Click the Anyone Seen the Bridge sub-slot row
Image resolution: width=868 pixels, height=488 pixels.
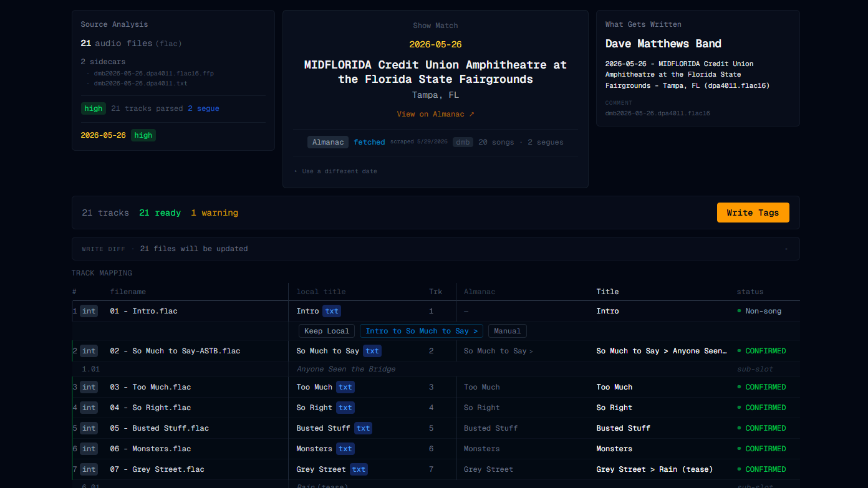435,369
